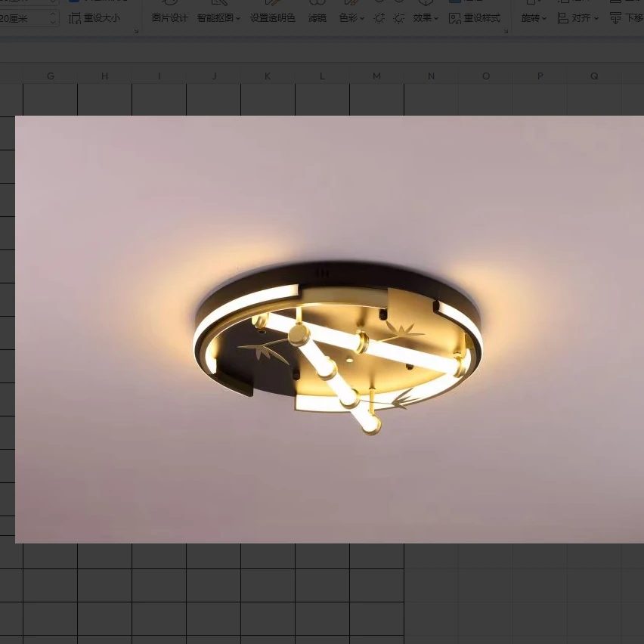Open the 图片设计 picture design tool

pos(169,18)
